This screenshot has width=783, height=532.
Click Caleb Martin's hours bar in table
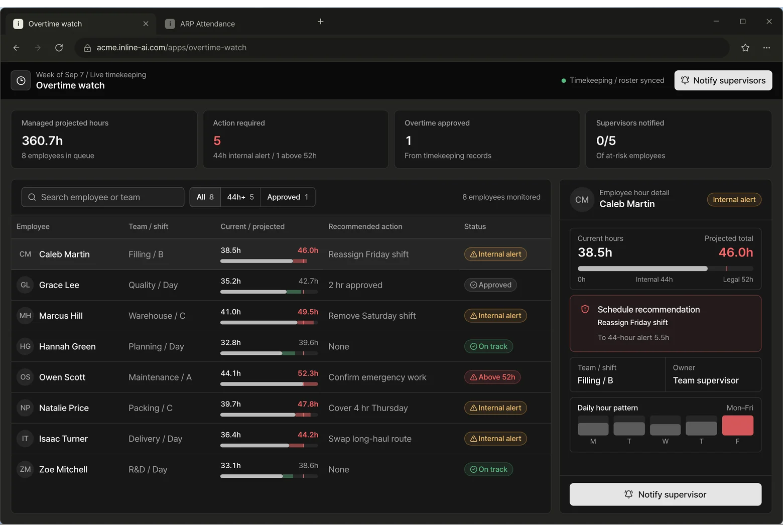pyautogui.click(x=269, y=261)
